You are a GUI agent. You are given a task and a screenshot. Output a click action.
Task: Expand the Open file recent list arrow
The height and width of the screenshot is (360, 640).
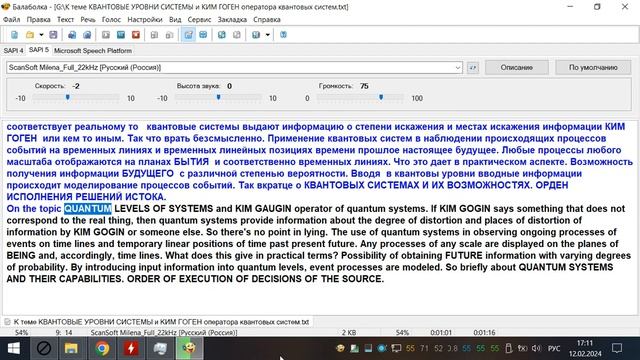click(x=41, y=35)
